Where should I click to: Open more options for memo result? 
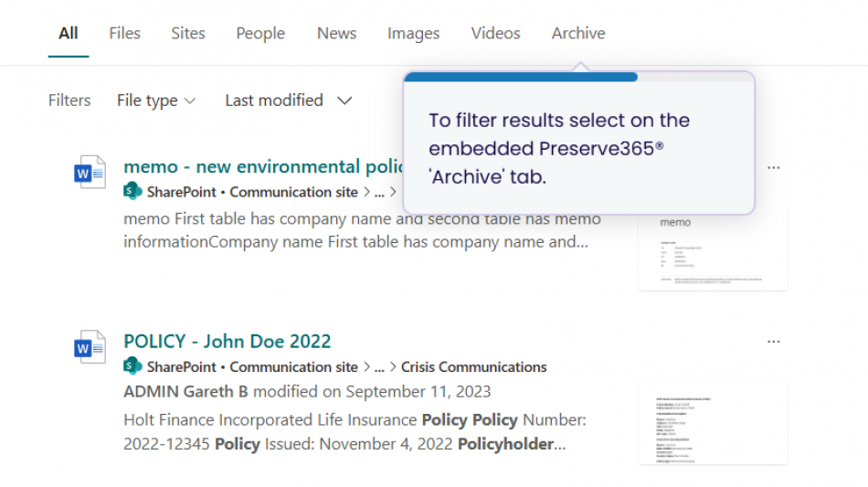pyautogui.click(x=774, y=168)
